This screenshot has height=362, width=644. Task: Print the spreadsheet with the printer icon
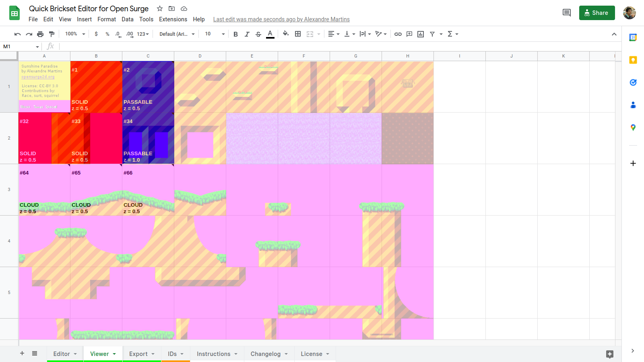40,34
